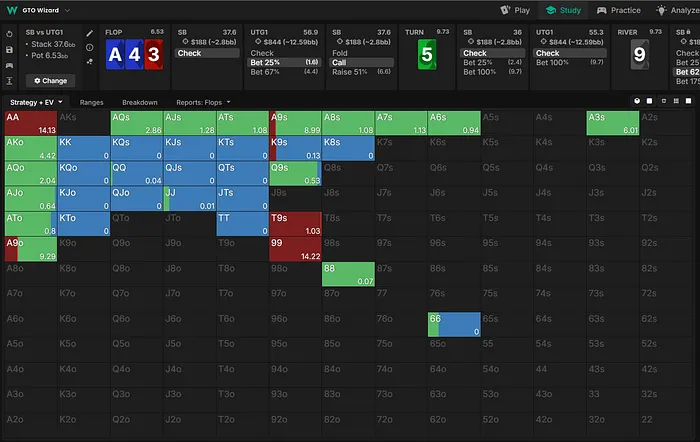Click the game controller icon in sidebar
This screenshot has width=700, height=442.
(9, 64)
